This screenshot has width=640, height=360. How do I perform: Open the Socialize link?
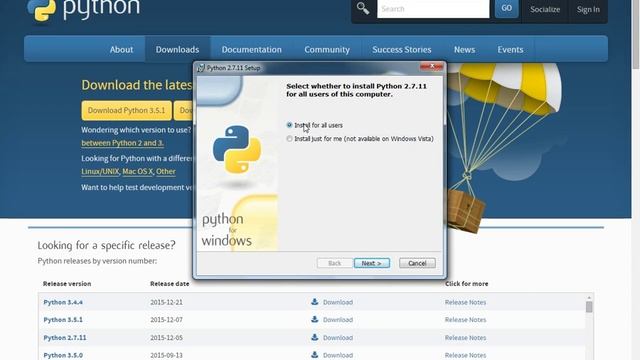(545, 9)
